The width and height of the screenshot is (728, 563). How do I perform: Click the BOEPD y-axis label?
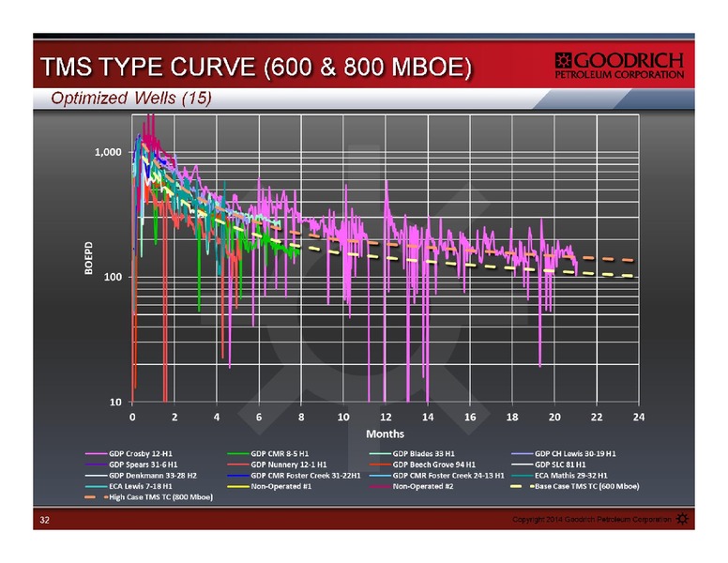(x=89, y=258)
